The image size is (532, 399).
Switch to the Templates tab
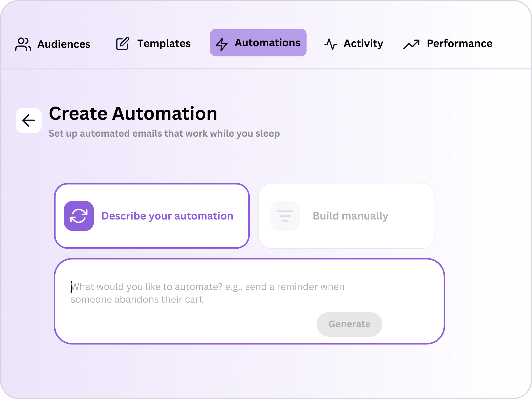click(164, 44)
